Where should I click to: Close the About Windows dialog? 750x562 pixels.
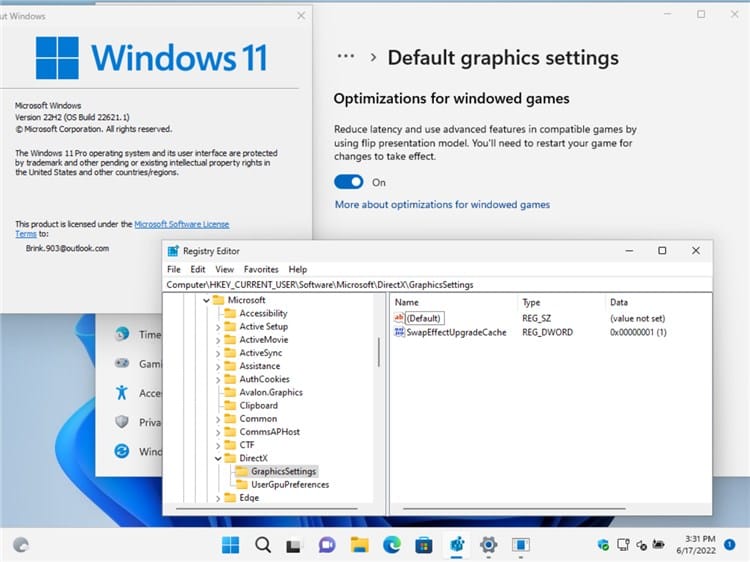[301, 16]
